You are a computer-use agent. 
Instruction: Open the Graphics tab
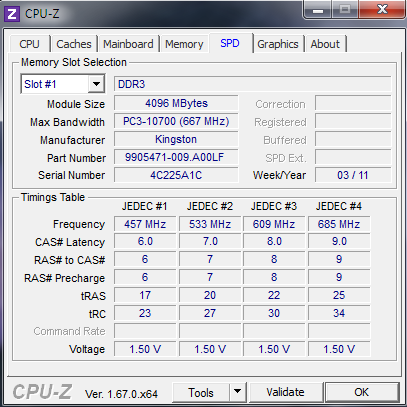(278, 44)
